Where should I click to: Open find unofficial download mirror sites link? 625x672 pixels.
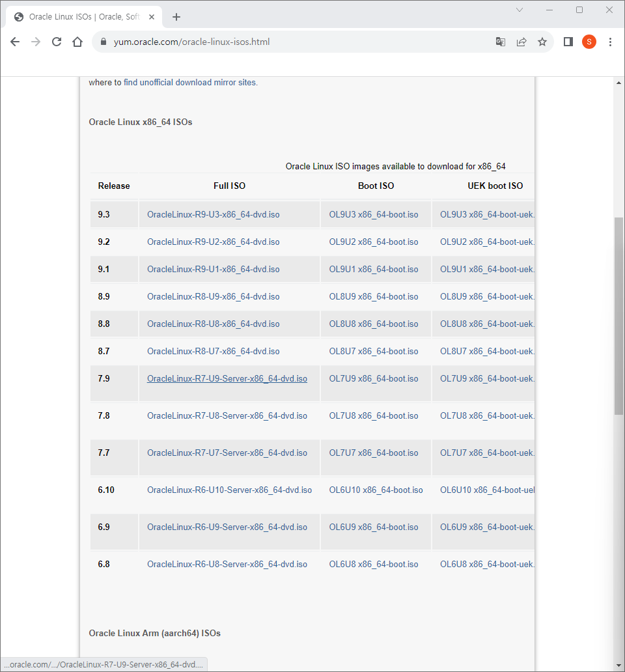[189, 82]
